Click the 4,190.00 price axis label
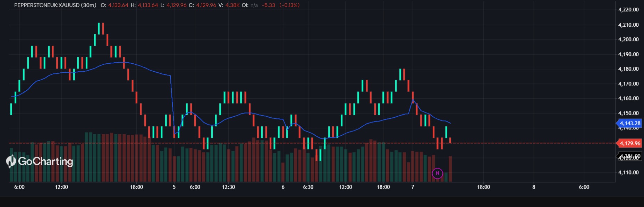Screen dimensions: 644x207 [628, 54]
